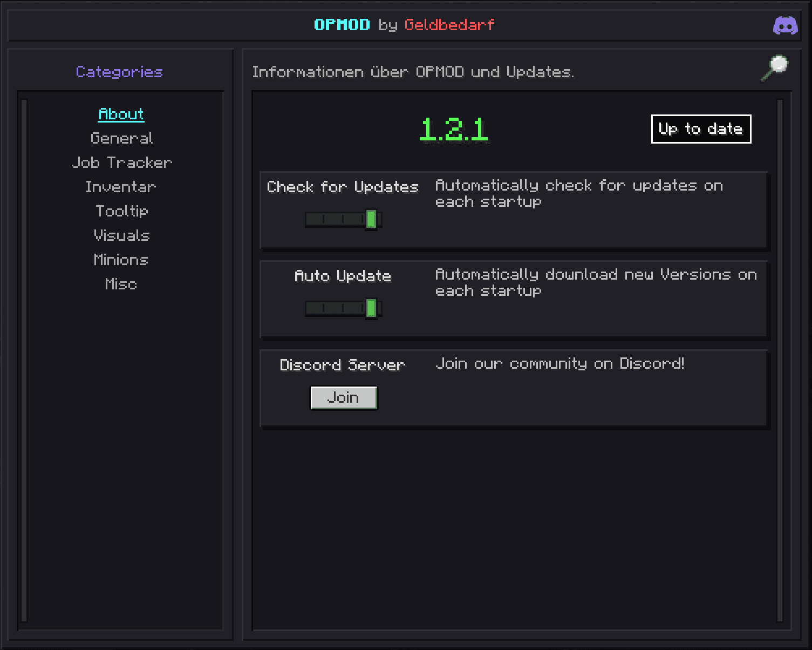Click 'Join our community on Discord!' text
812x650 pixels.
pyautogui.click(x=560, y=364)
